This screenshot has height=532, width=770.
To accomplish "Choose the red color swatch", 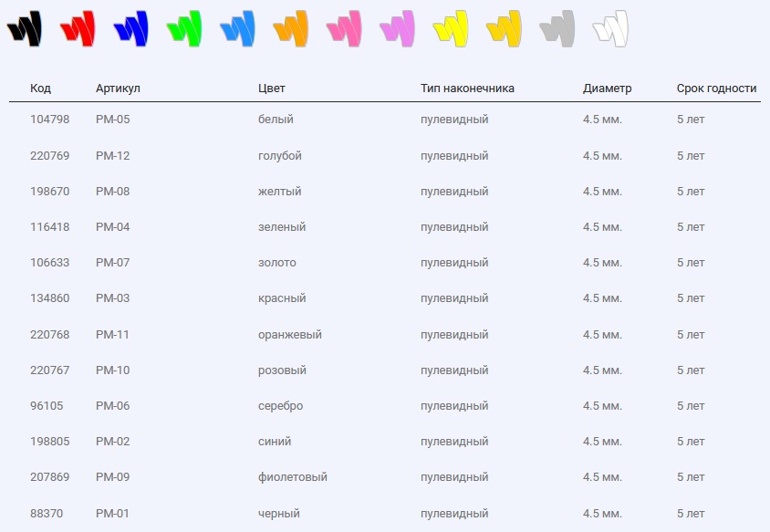I will pyautogui.click(x=78, y=28).
